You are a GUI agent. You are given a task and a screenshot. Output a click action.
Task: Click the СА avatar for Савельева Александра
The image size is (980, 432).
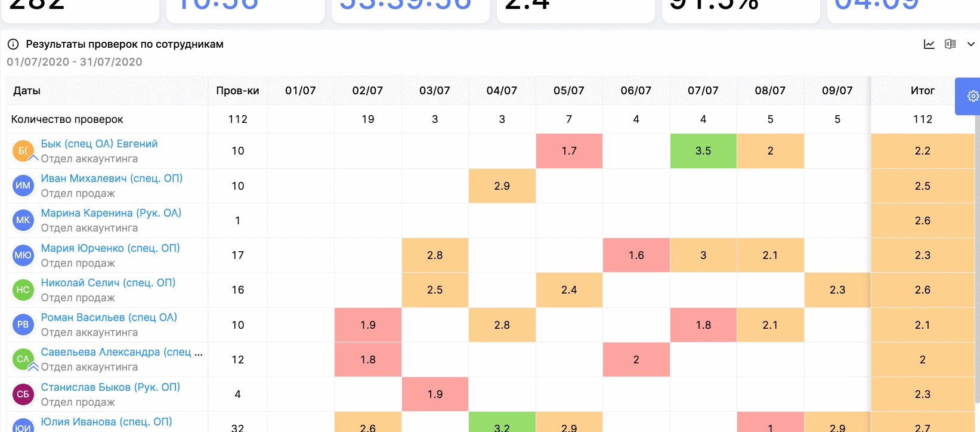coord(23,359)
